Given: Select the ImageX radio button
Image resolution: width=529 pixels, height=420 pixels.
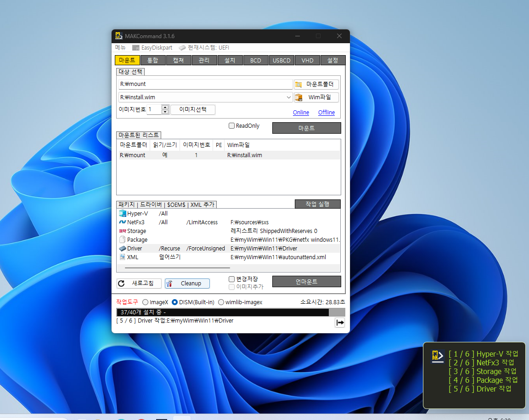Looking at the screenshot, I should pyautogui.click(x=146, y=302).
